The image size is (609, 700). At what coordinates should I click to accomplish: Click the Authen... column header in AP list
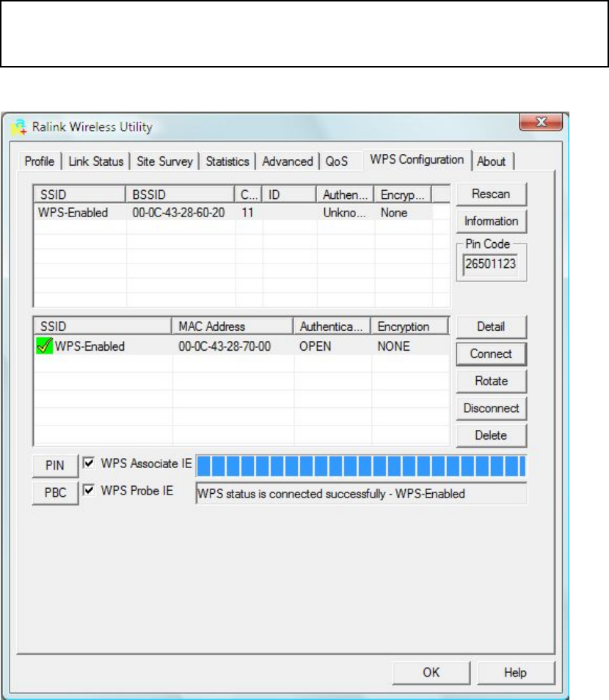tap(345, 194)
